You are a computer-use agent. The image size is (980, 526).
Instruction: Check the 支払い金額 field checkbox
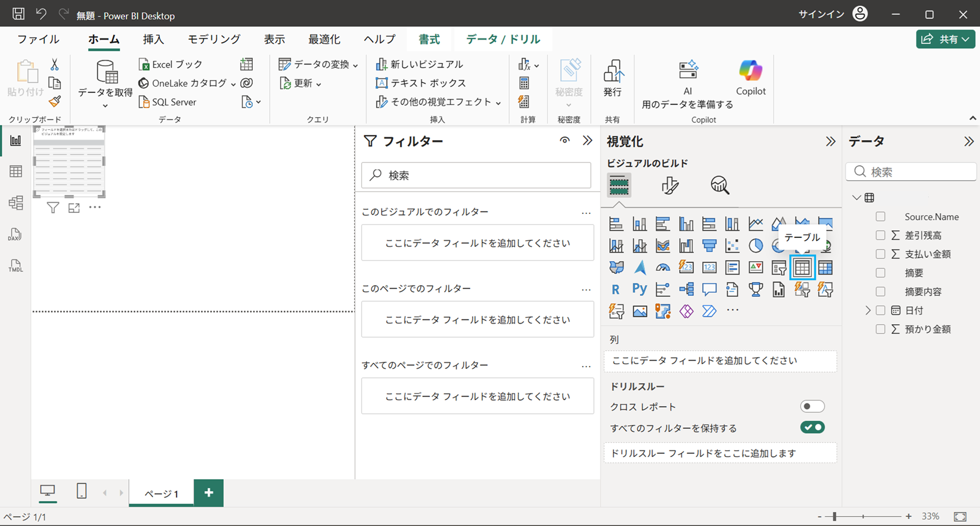(881, 254)
